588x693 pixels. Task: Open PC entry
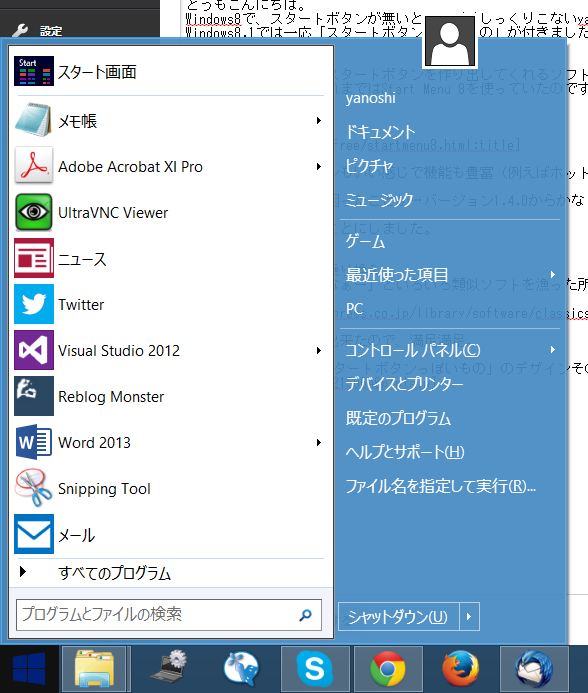[x=355, y=308]
